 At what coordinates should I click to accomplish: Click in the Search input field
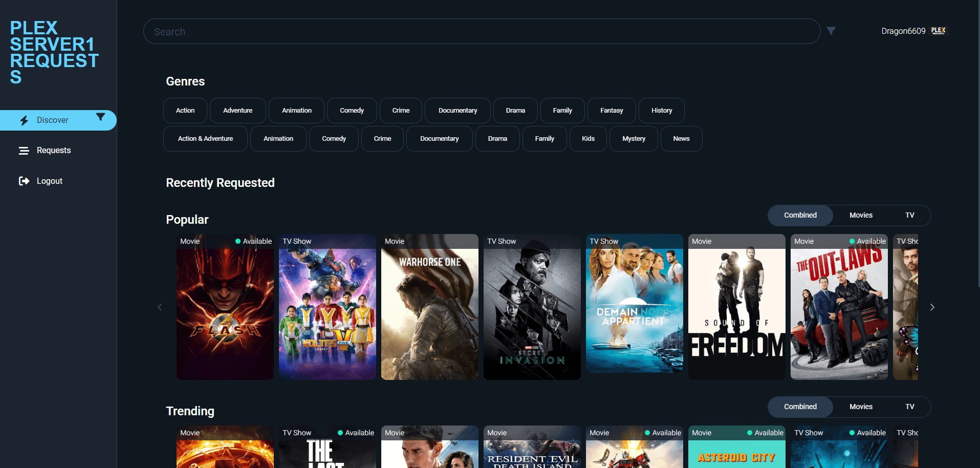(x=481, y=32)
